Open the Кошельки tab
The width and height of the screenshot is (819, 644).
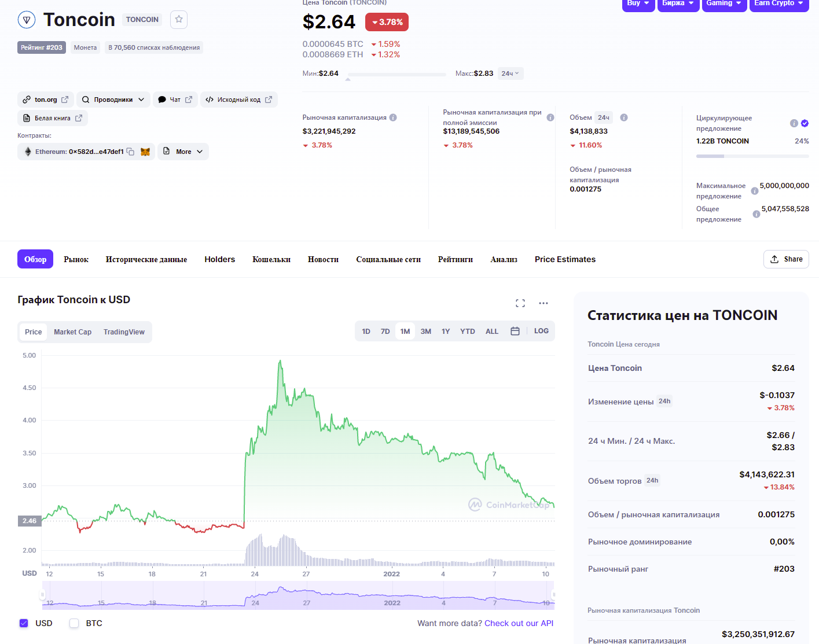(271, 259)
